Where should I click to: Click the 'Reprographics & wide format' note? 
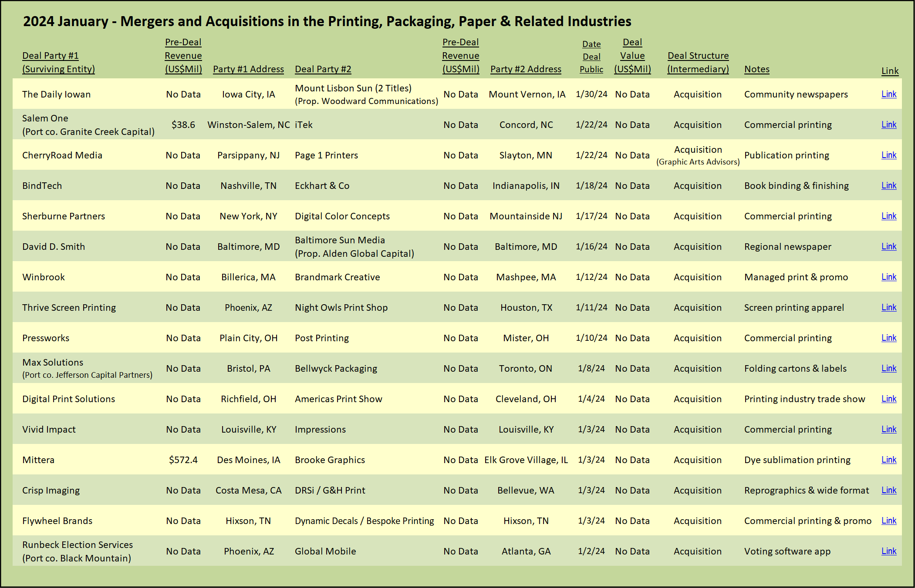pos(807,491)
